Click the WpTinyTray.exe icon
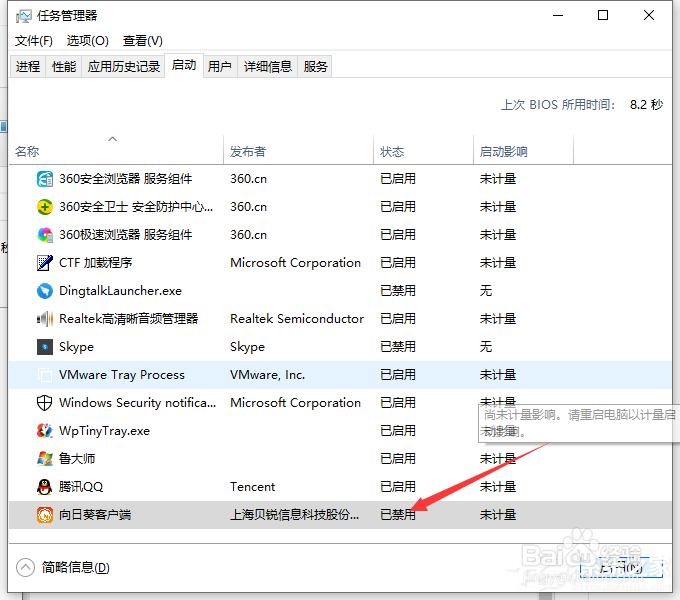This screenshot has height=600, width=680. click(45, 430)
